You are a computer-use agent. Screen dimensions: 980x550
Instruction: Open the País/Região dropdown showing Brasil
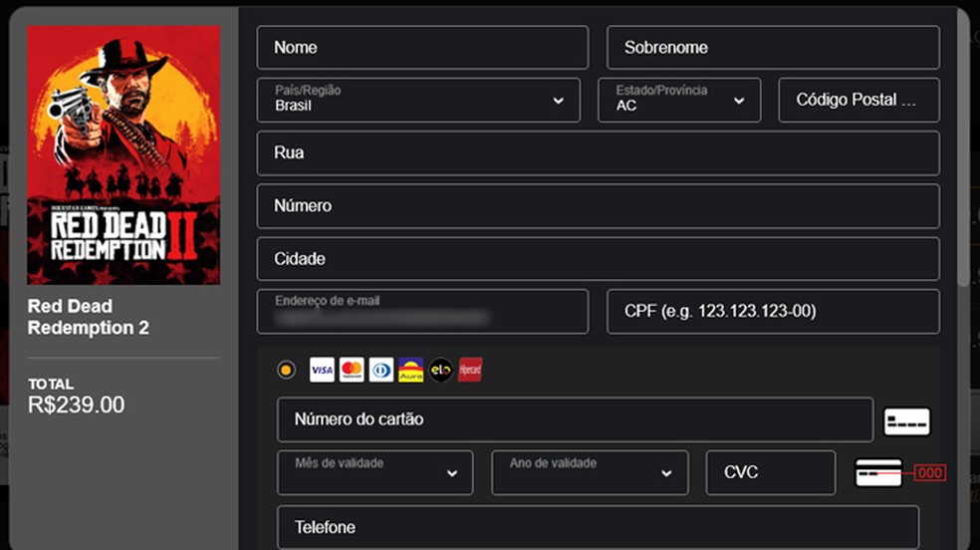[418, 100]
